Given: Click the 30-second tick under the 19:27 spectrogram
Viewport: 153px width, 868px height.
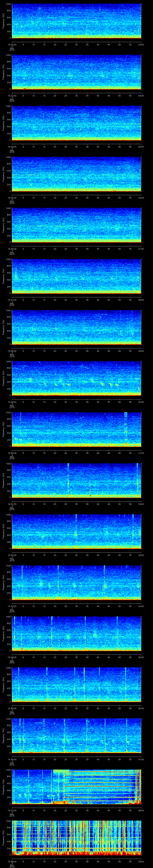Looking at the screenshot, I should (76, 300).
